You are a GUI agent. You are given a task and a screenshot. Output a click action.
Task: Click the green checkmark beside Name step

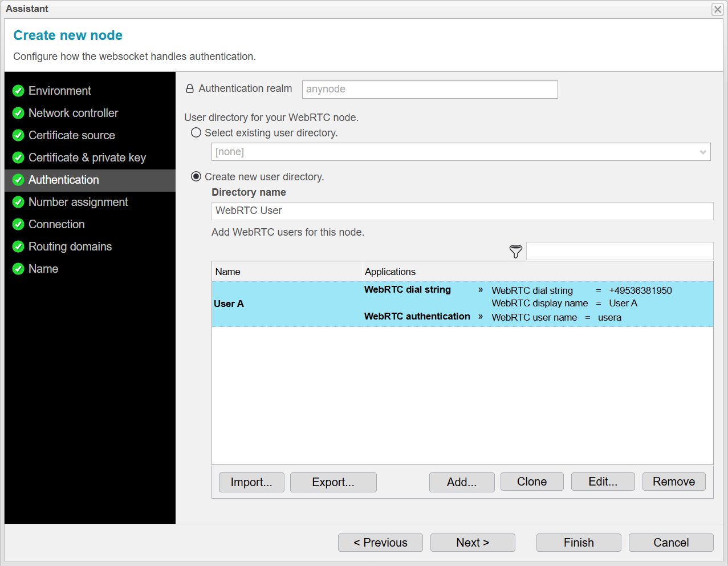point(18,268)
